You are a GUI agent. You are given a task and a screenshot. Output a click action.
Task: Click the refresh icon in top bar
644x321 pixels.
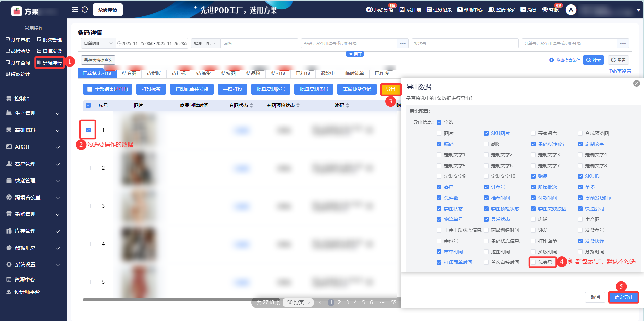(85, 10)
